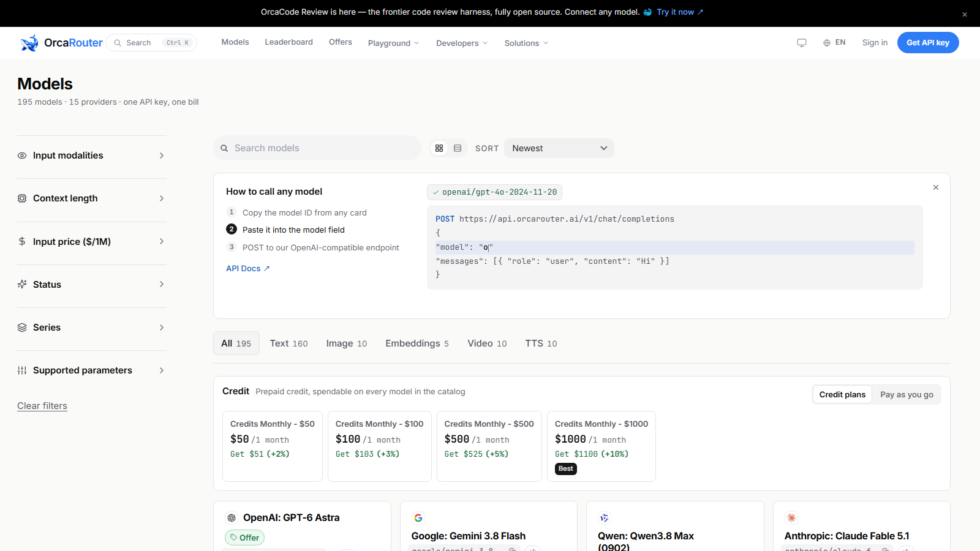The image size is (980, 551).
Task: Open the API Docs link
Action: coord(248,269)
